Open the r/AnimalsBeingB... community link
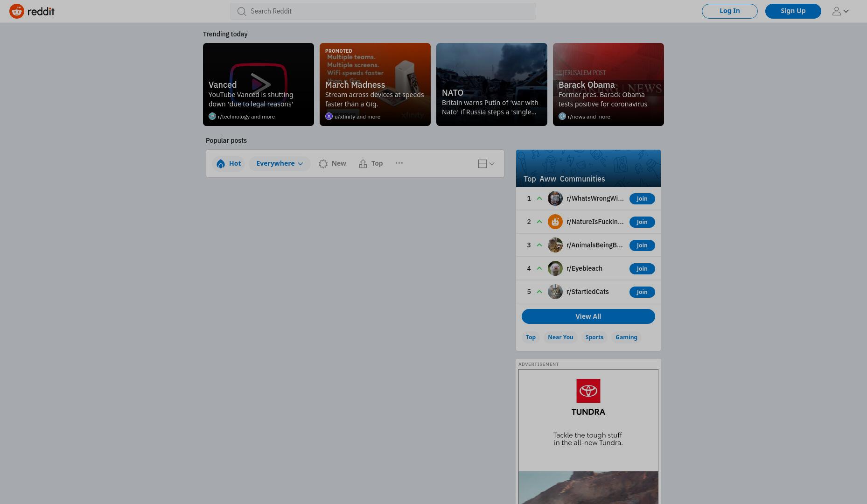867x504 pixels. tap(594, 245)
